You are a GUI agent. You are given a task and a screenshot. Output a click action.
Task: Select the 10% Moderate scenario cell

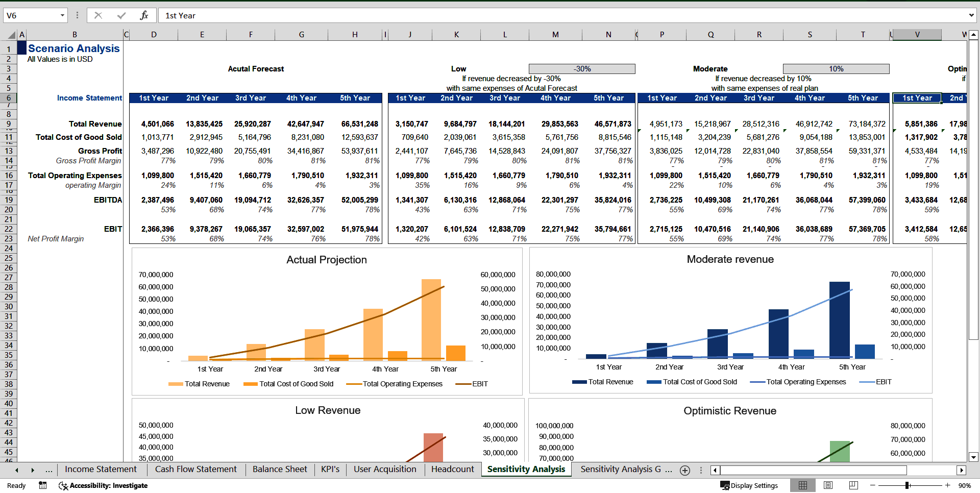836,69
